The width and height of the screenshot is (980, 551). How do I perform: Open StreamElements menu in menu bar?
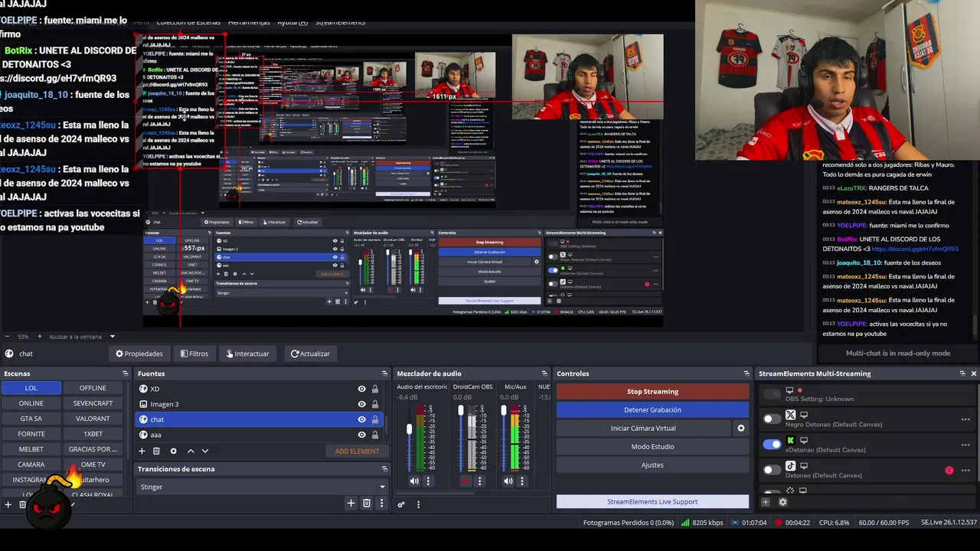point(340,22)
